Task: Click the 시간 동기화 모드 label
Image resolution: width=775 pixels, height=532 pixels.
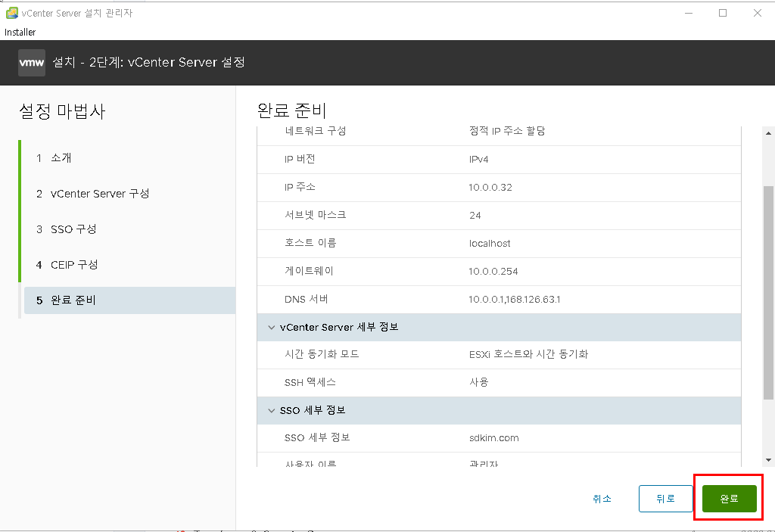Action: click(322, 354)
